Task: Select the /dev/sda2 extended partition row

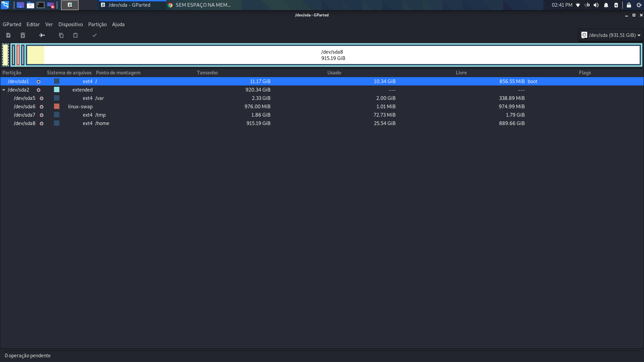Action: pos(322,90)
